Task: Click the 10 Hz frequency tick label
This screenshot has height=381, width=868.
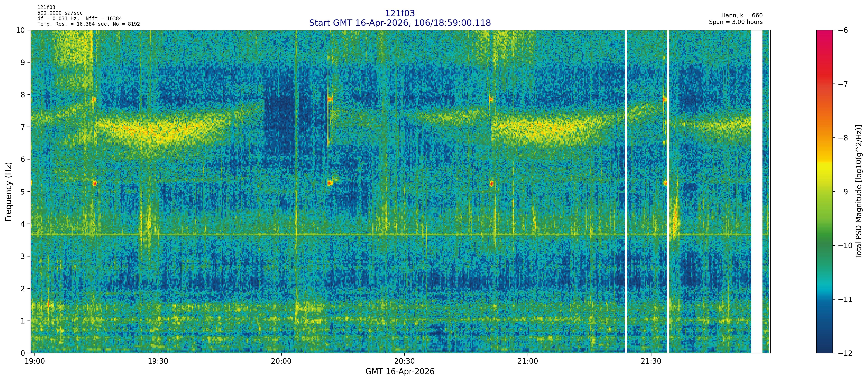Action: click(21, 30)
